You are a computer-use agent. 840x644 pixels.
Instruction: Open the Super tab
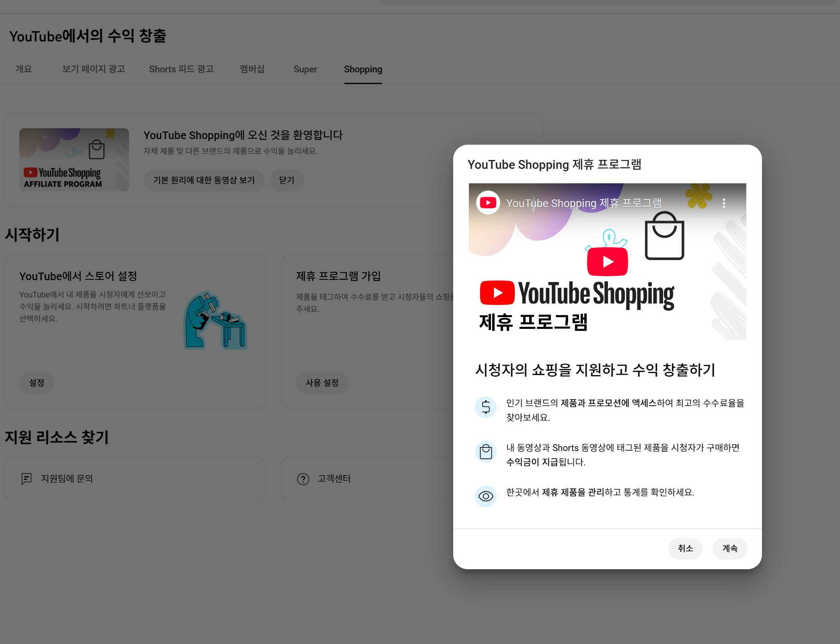click(x=305, y=69)
